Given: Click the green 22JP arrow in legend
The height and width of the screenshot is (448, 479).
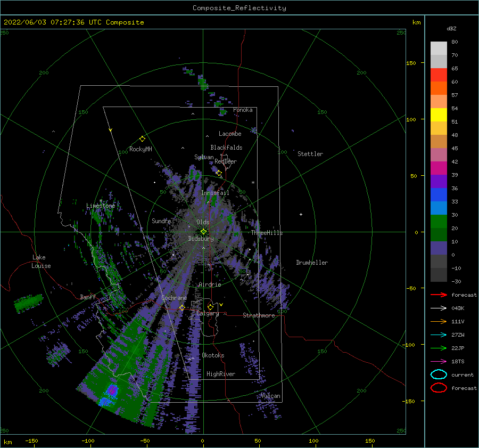Looking at the screenshot, I should tap(439, 348).
